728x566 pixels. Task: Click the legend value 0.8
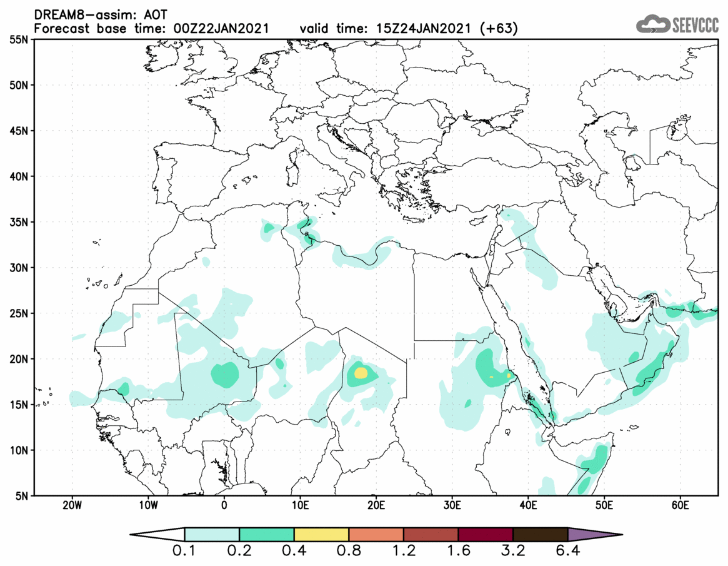[x=349, y=551]
